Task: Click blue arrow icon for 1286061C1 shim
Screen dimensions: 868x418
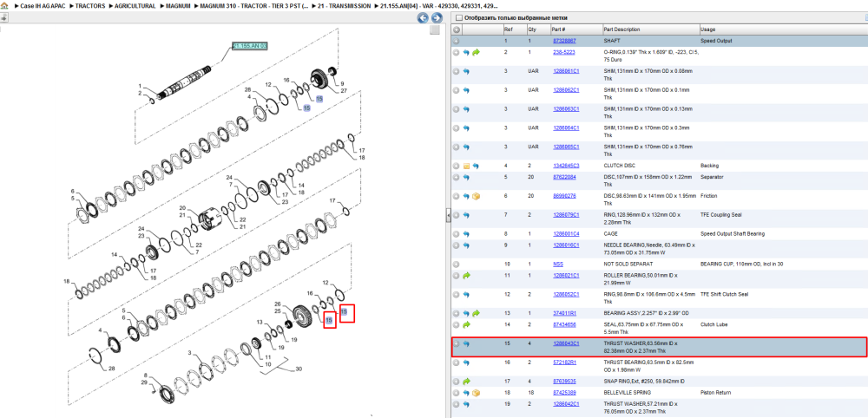Action: point(466,71)
